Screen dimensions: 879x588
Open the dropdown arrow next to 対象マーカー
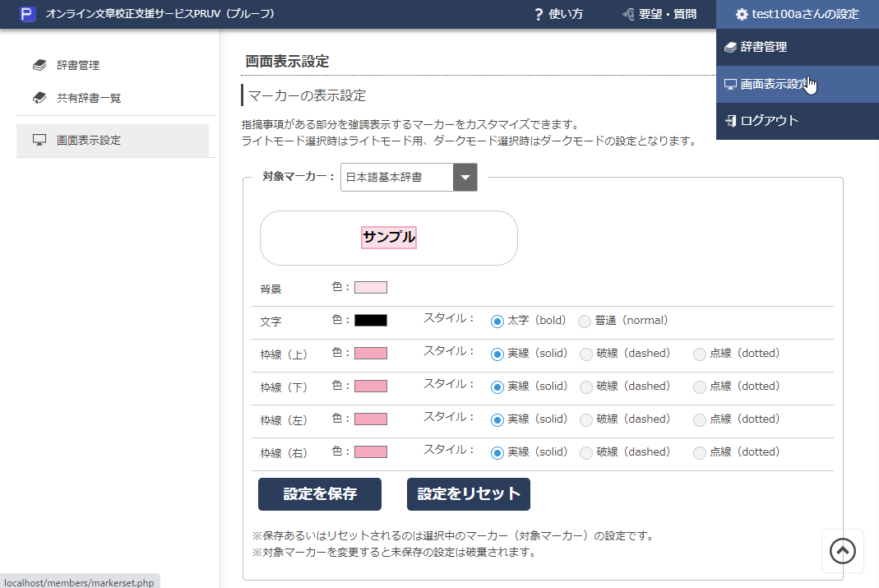pyautogui.click(x=466, y=177)
